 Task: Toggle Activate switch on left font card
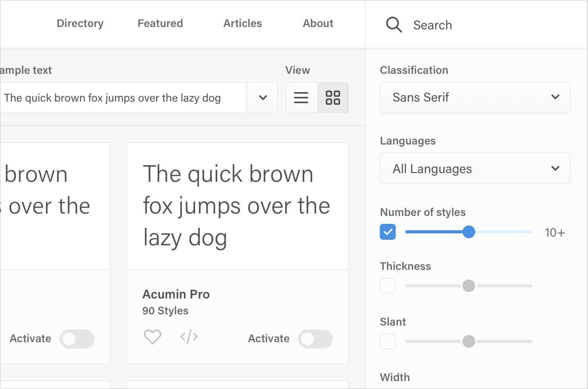(77, 339)
